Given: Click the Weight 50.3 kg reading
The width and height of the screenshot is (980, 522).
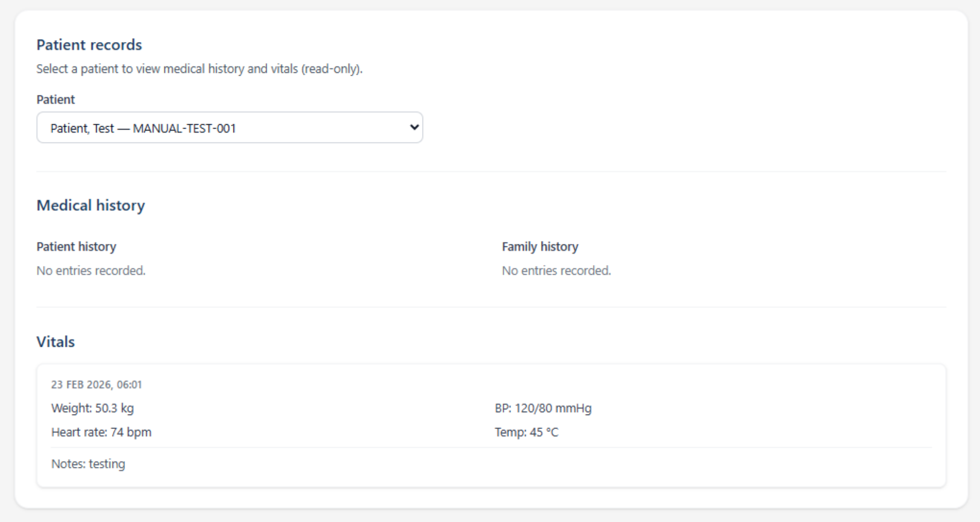Looking at the screenshot, I should [x=92, y=408].
